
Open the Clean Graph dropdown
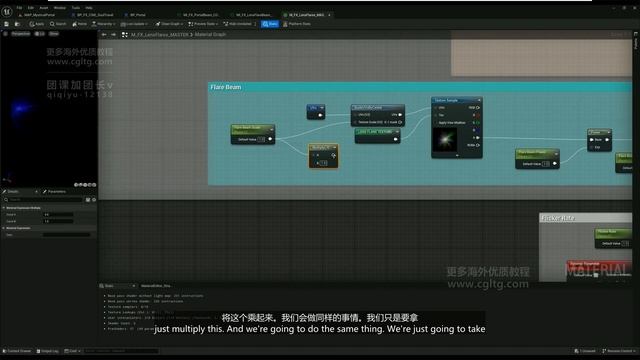169,24
